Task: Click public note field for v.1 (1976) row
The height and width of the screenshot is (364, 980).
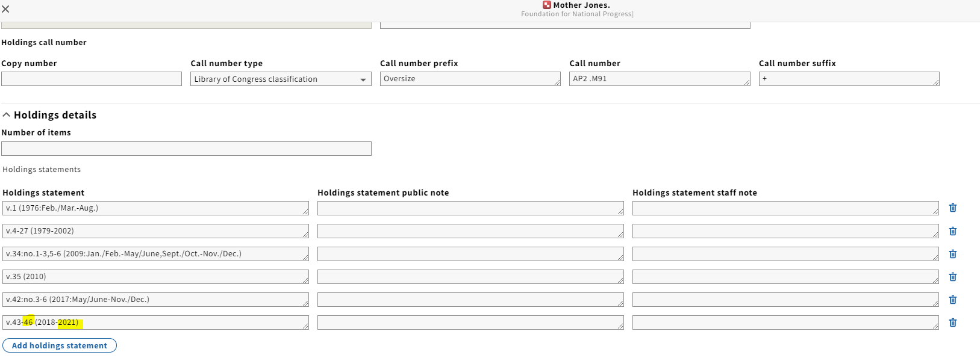Action: (470, 208)
